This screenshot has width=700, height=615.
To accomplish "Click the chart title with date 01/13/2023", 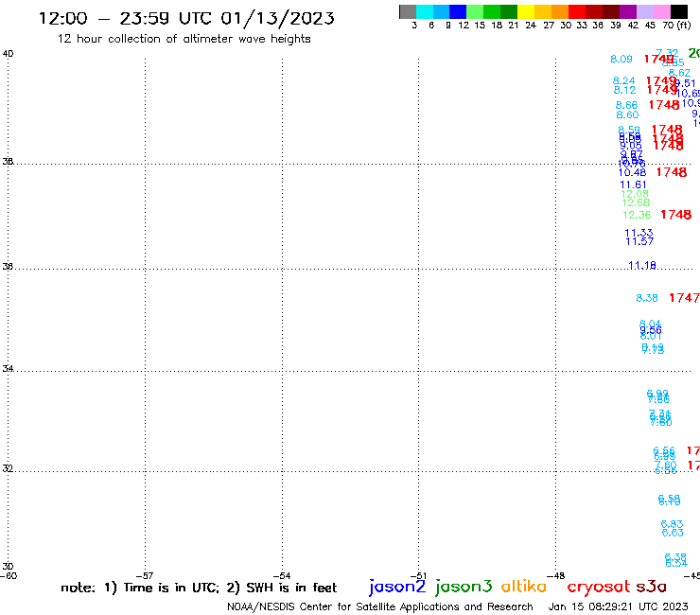I will pyautogui.click(x=186, y=18).
